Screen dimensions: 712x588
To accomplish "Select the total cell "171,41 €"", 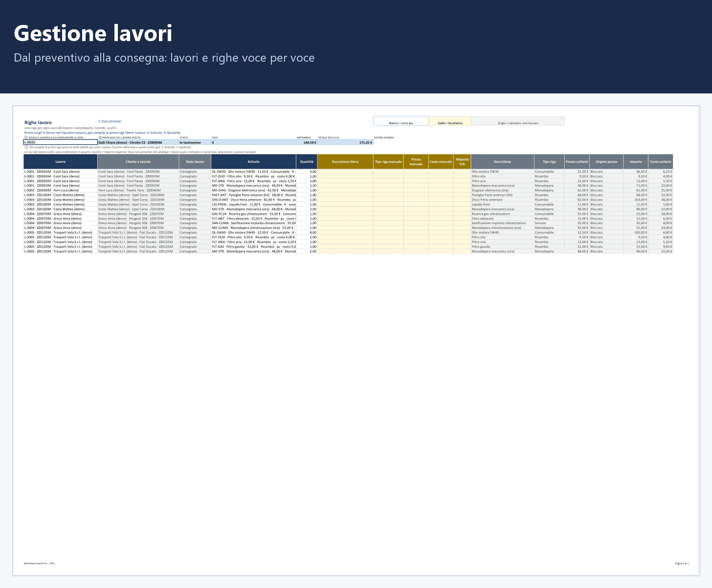I will click(345, 142).
